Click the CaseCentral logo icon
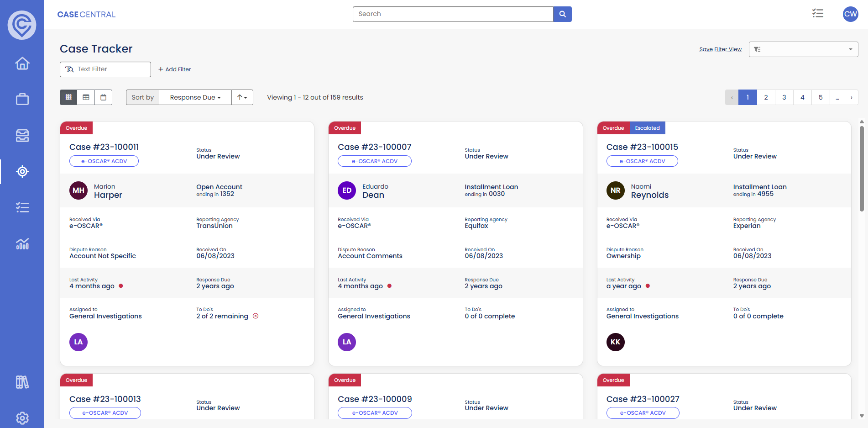The height and width of the screenshot is (428, 868). [22, 25]
